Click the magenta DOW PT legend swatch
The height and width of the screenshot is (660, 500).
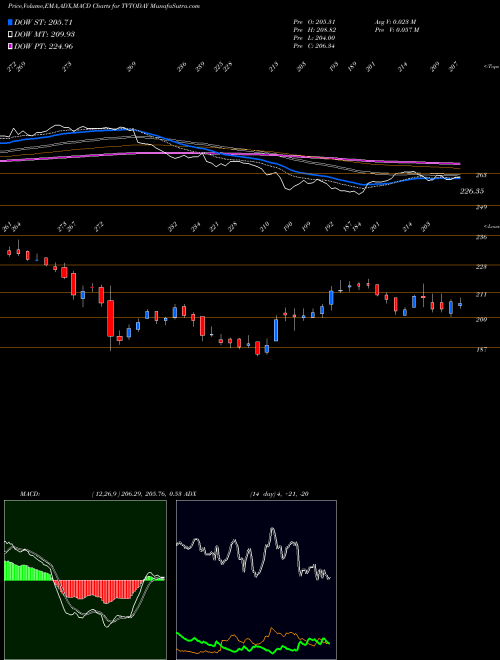(x=10, y=46)
